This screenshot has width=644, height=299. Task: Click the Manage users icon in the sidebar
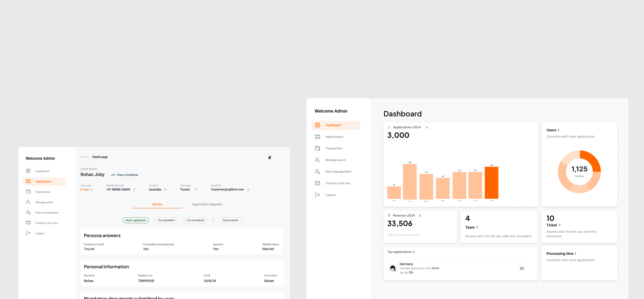[318, 160]
